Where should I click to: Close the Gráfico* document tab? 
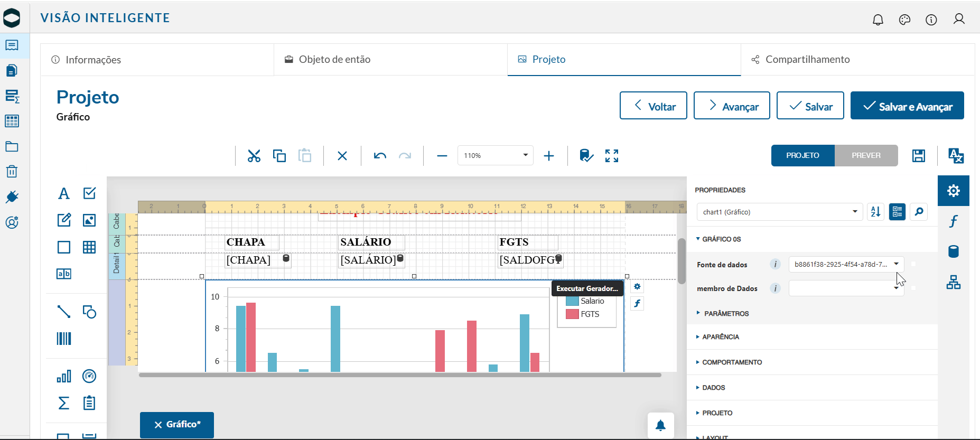(158, 425)
